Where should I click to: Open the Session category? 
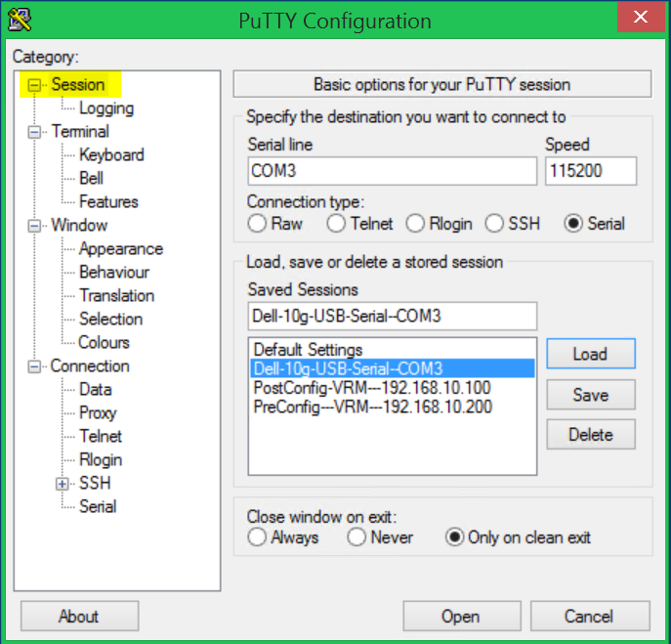click(78, 85)
